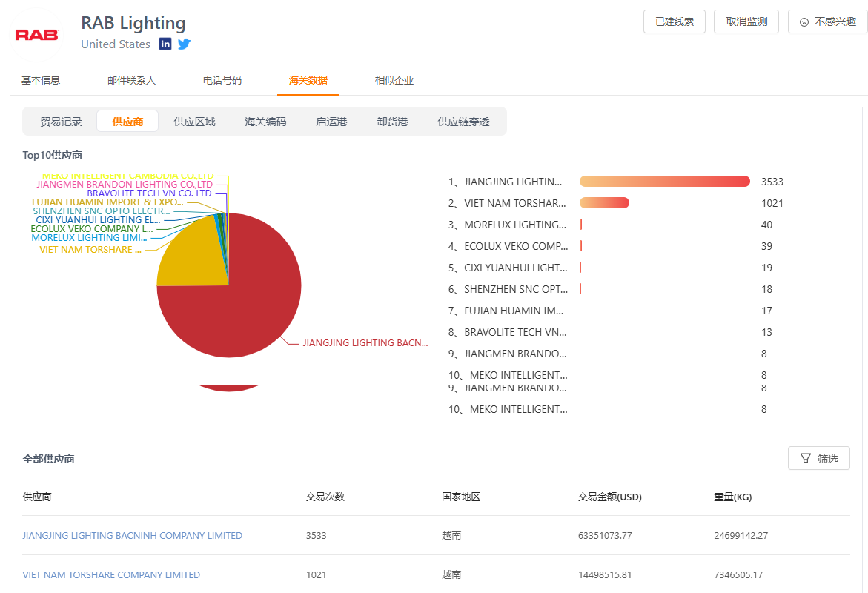Click the face icon in 不感兴趣 button

(804, 22)
